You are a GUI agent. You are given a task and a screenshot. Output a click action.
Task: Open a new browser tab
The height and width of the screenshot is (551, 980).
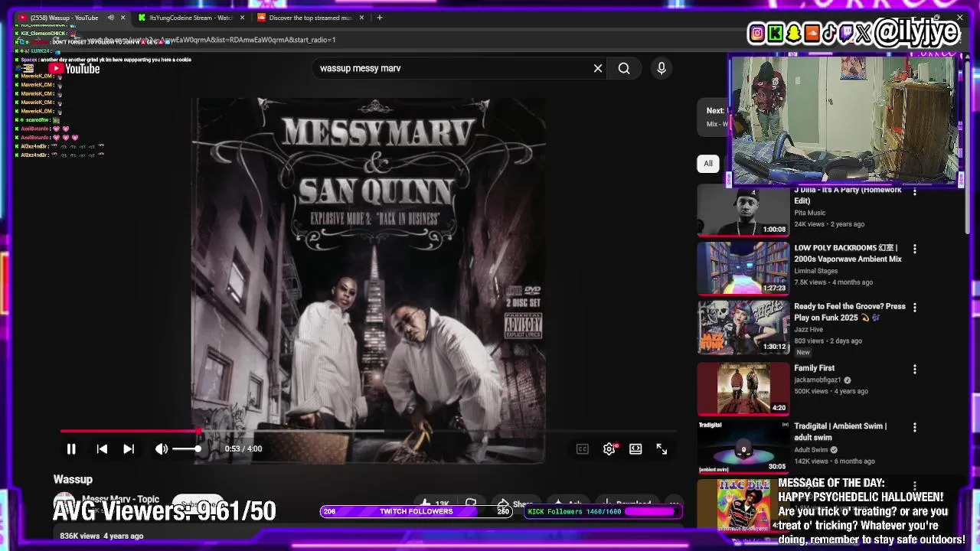coord(380,18)
